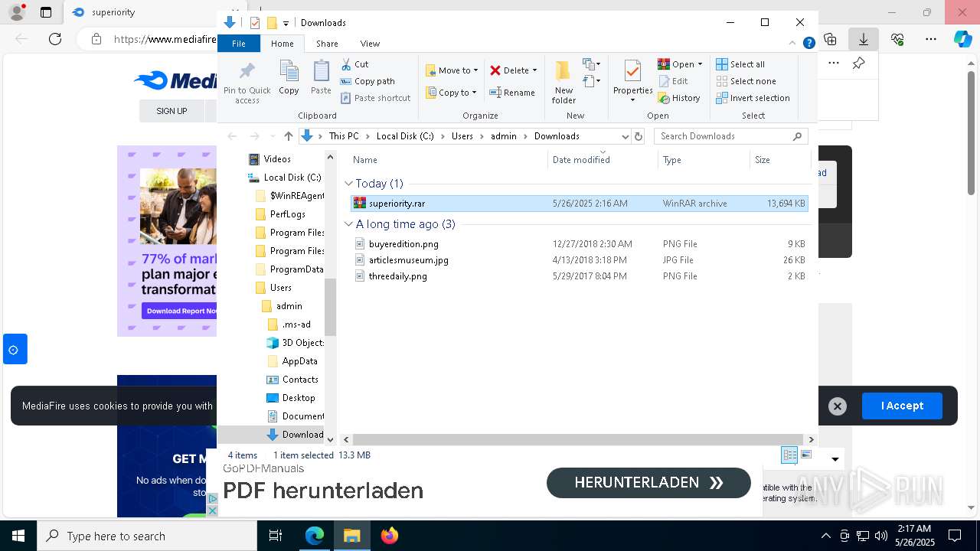Select AppData folder in tree

[x=299, y=361]
